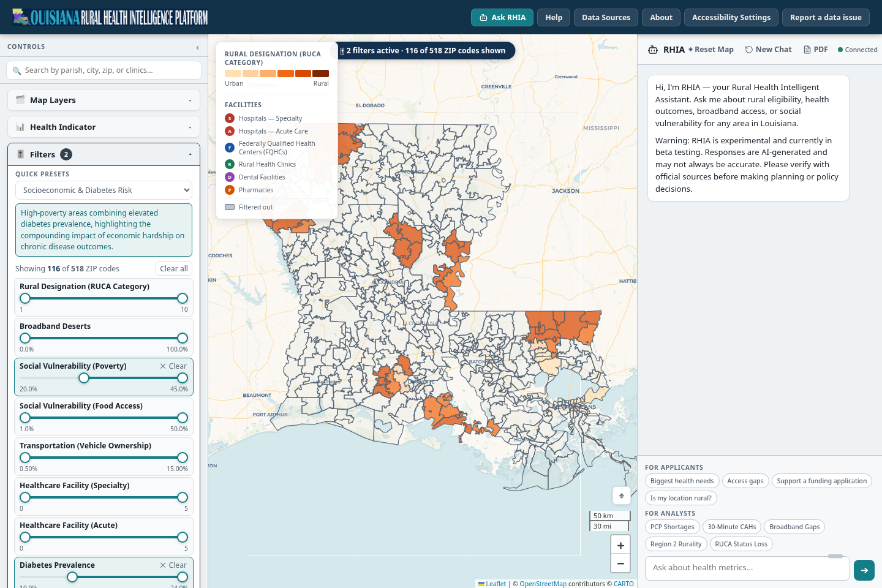The image size is (882, 588).
Task: Open the OpenStreetMap attribution link
Action: point(543,584)
